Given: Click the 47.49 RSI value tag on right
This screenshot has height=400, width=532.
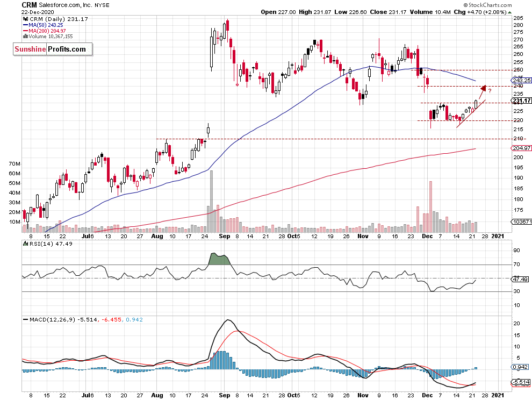Looking at the screenshot, I should click(x=520, y=279).
